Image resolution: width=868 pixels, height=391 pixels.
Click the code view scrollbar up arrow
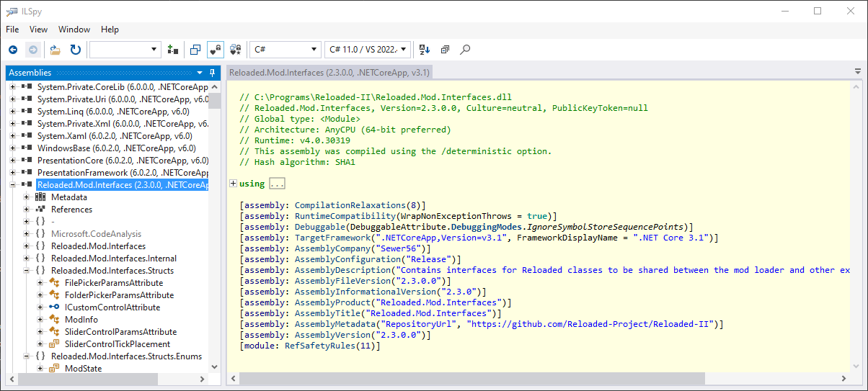click(857, 86)
